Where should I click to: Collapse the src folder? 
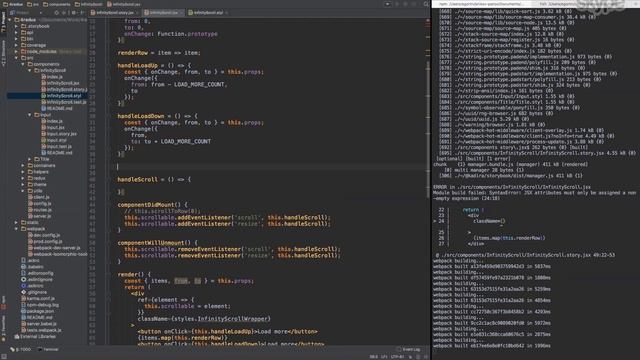tap(16, 58)
